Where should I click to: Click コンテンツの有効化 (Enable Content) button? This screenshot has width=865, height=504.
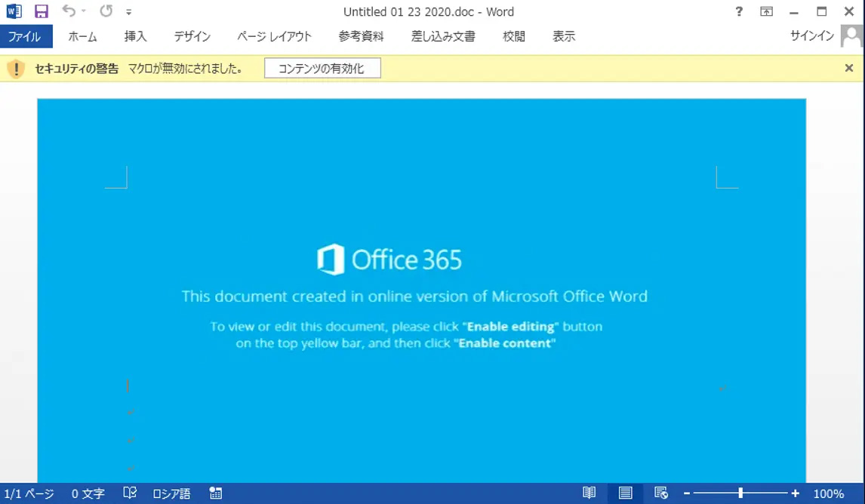pyautogui.click(x=322, y=69)
